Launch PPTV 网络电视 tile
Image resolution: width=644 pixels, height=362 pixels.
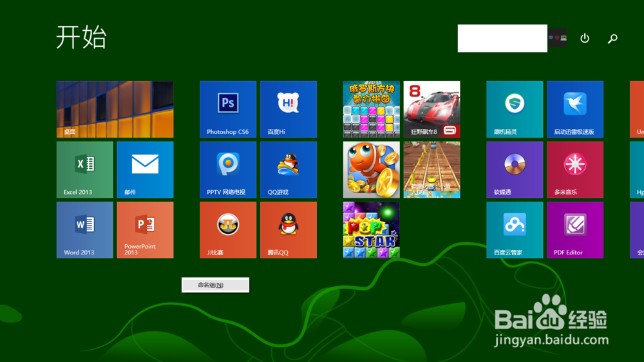[x=228, y=169]
